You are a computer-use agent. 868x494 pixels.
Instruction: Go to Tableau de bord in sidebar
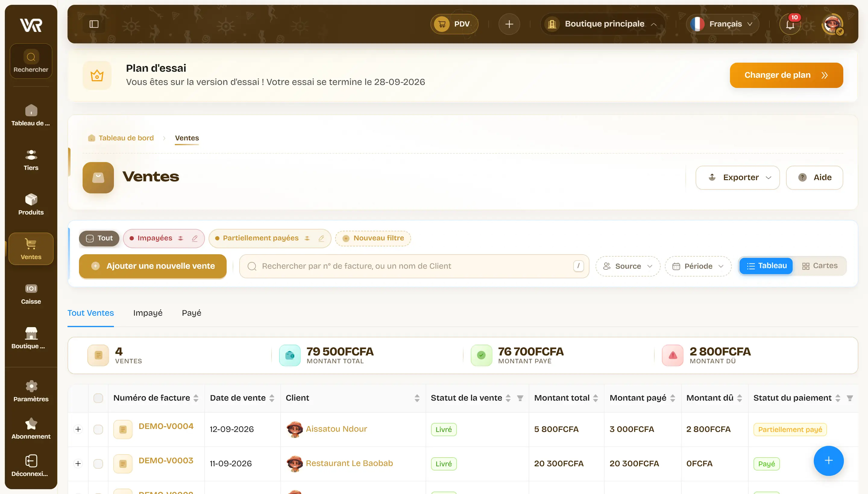click(31, 115)
